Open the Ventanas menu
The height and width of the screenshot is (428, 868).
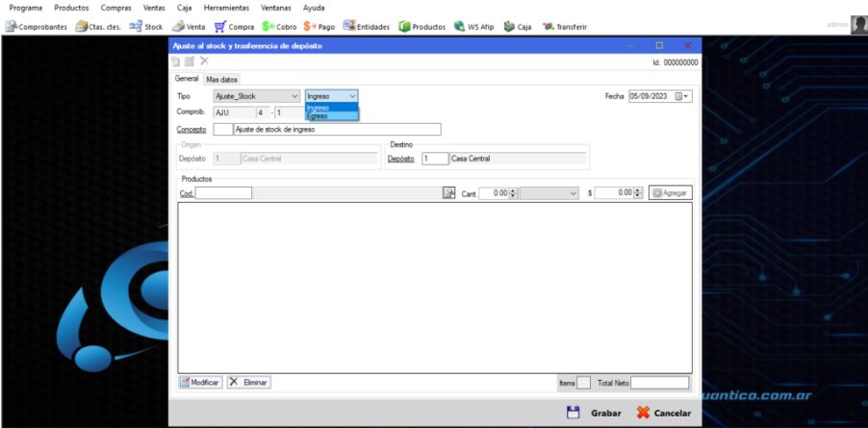pos(275,9)
